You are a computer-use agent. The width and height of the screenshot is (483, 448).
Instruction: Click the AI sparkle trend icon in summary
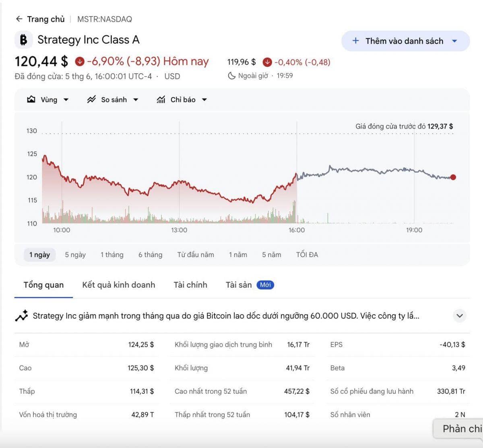tap(22, 315)
